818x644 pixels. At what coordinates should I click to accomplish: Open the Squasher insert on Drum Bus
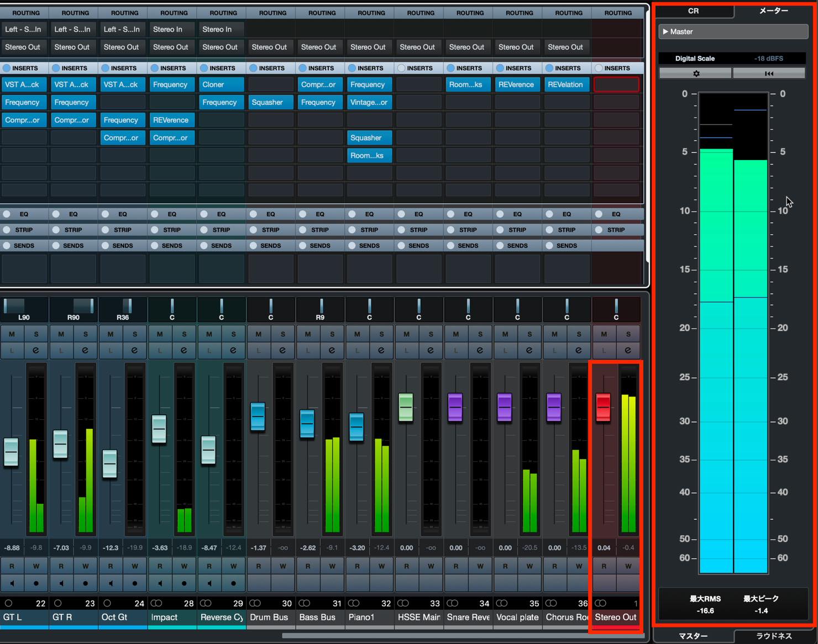click(270, 102)
